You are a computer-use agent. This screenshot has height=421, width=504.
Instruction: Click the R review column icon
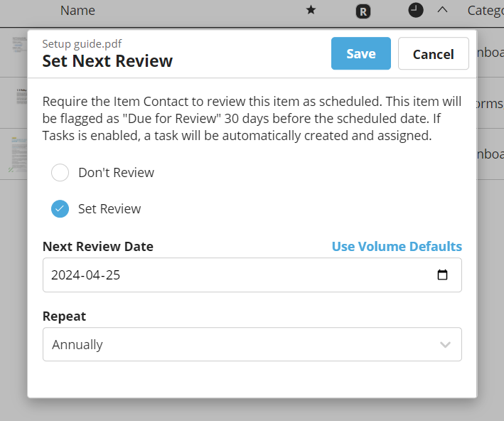[x=363, y=11]
